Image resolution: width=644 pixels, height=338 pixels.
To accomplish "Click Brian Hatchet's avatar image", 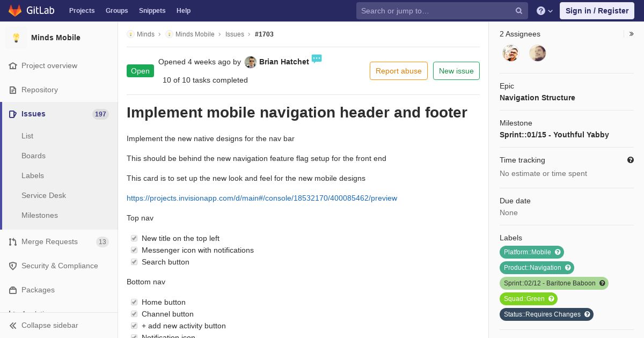I will pos(251,62).
